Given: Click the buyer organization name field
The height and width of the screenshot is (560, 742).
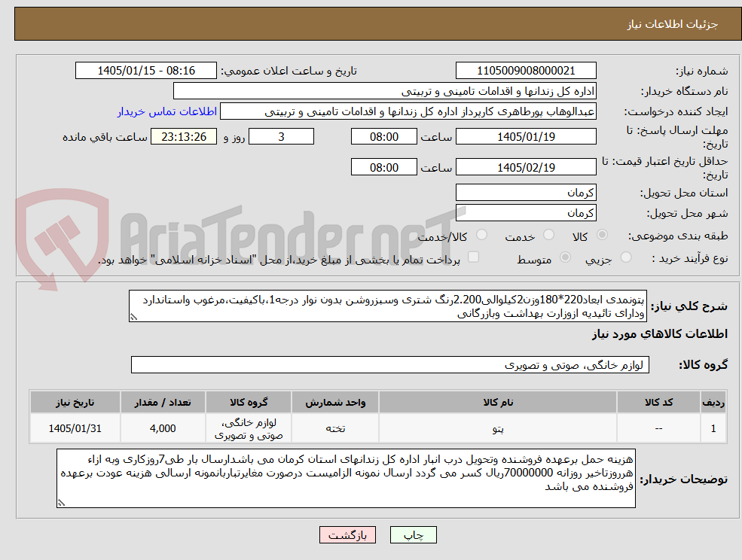Looking at the screenshot, I should (x=385, y=91).
